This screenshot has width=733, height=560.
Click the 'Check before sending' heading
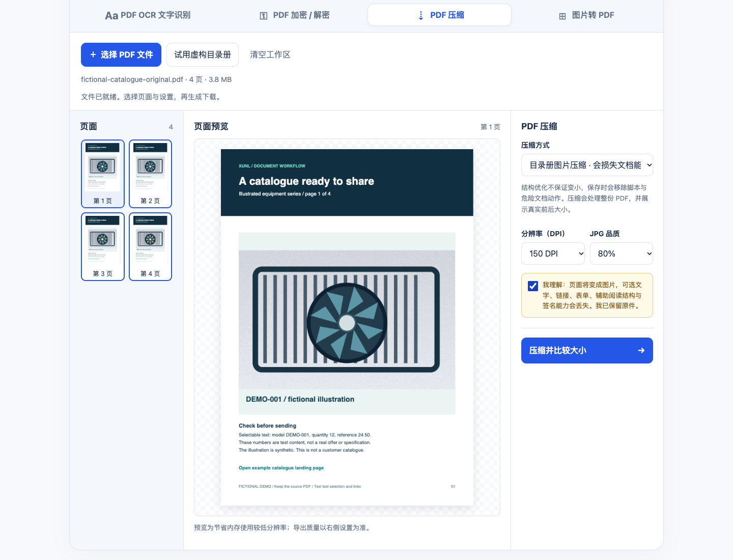click(x=267, y=426)
